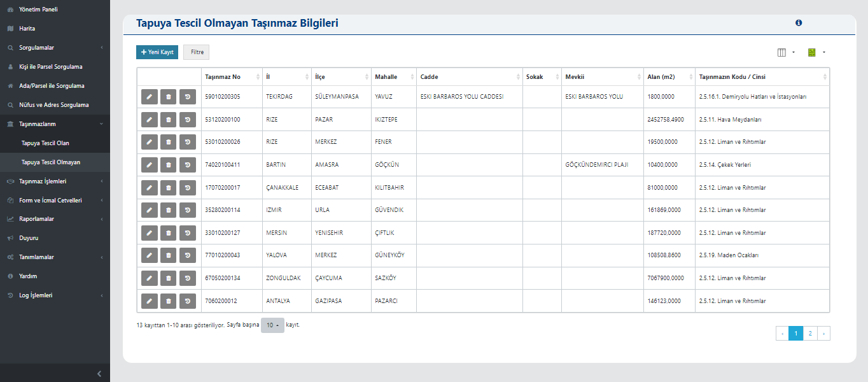Viewport: 868px width, 382px height.
Task: Expand Raporlamalar menu in sidebar
Action: click(54, 219)
